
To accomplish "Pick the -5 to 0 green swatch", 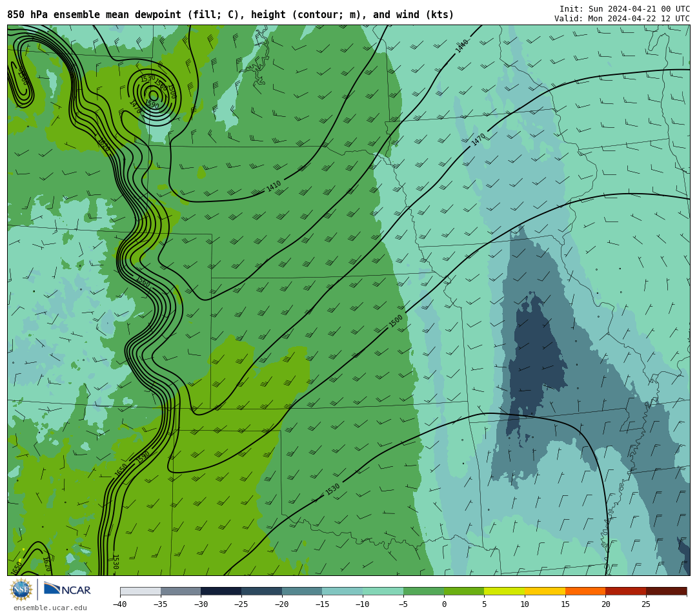I will [x=423, y=591].
